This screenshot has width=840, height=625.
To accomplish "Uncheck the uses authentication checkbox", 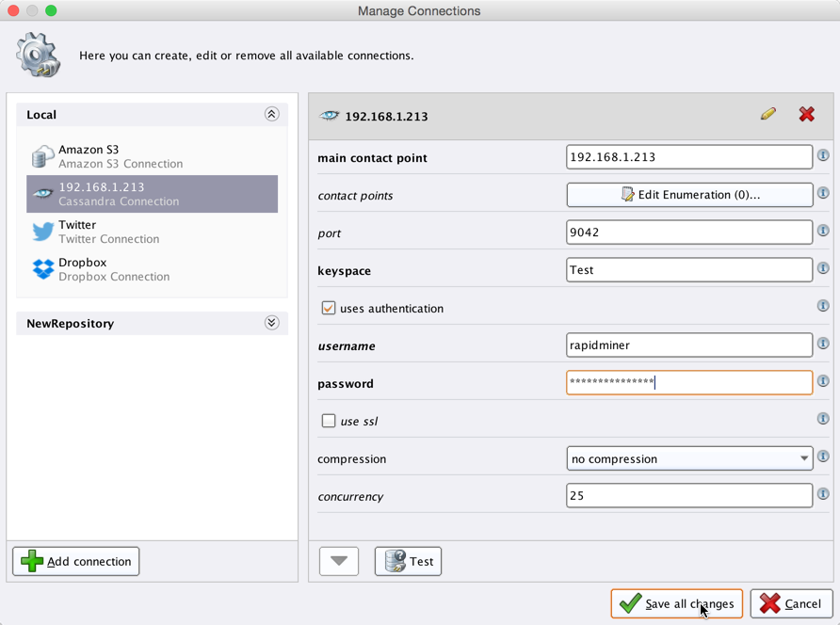I will coord(329,308).
